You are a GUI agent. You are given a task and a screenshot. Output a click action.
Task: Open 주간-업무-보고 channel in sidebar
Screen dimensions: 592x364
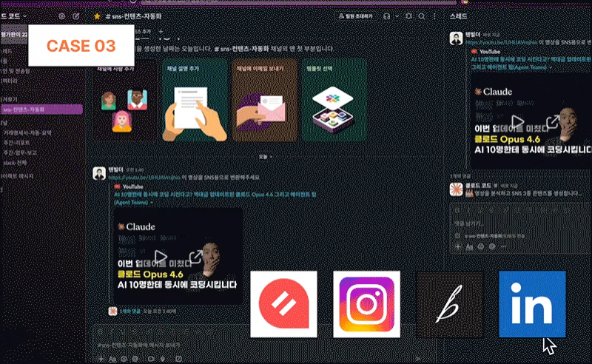[20, 152]
